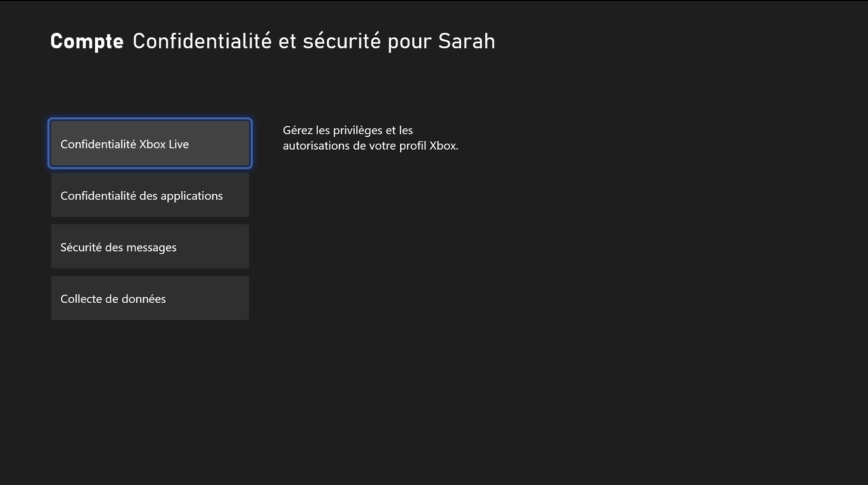Expand Sécurité des messages options
The image size is (868, 485).
point(150,246)
